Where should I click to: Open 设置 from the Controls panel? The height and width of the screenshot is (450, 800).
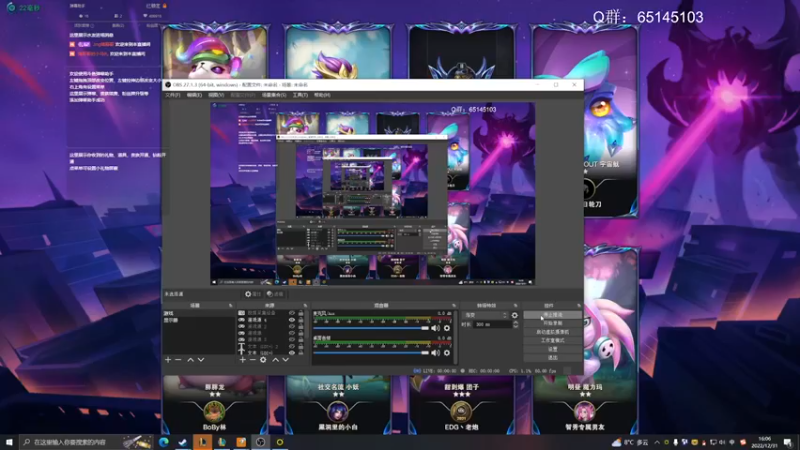[x=553, y=349]
